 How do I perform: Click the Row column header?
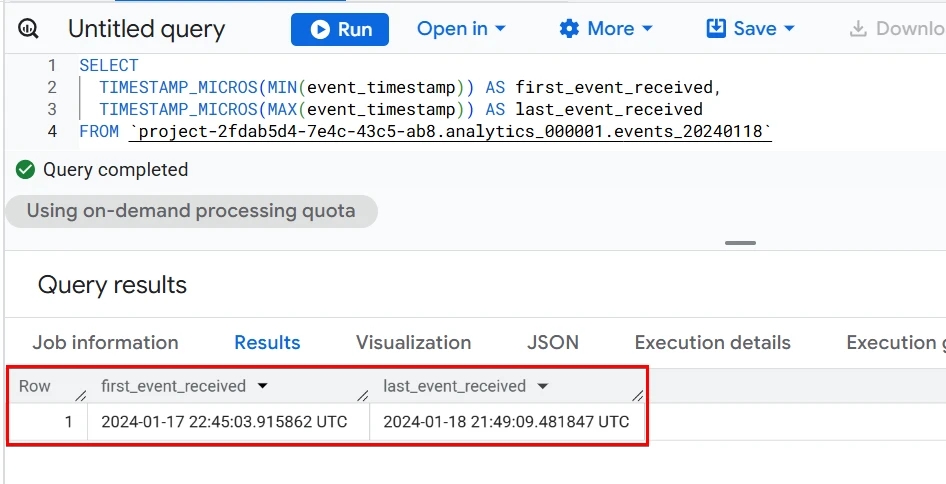(x=34, y=386)
